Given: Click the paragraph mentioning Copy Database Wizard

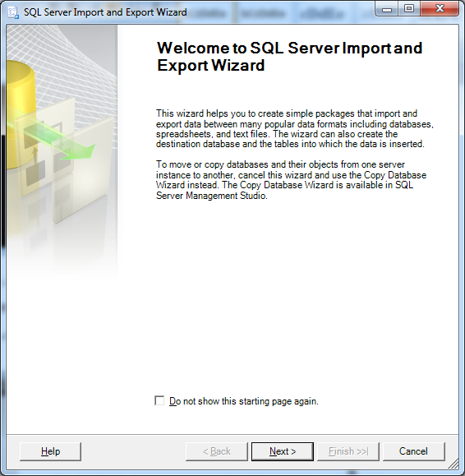Looking at the screenshot, I should coord(291,180).
